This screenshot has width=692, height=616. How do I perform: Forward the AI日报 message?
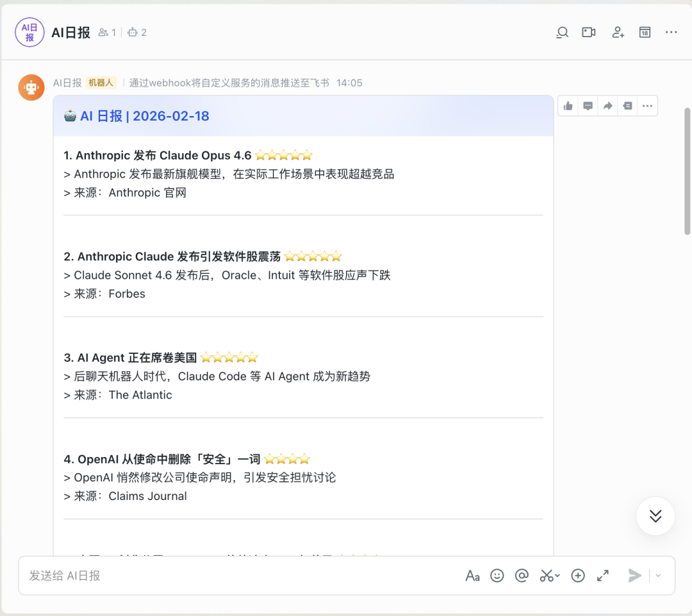tap(607, 106)
